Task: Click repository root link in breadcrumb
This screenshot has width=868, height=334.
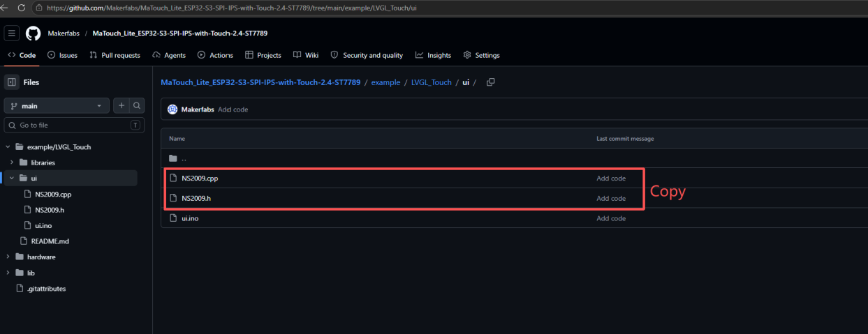Action: tap(260, 82)
